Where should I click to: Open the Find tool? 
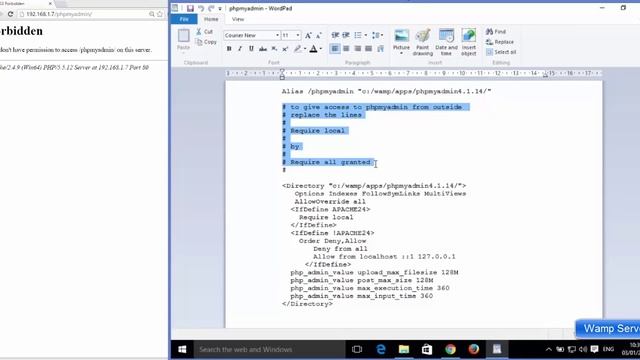496,31
